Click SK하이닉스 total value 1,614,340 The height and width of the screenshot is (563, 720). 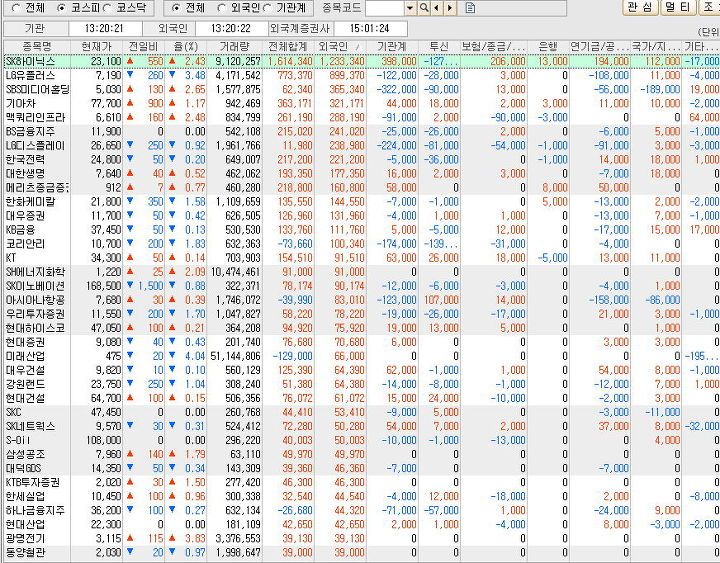click(290, 62)
